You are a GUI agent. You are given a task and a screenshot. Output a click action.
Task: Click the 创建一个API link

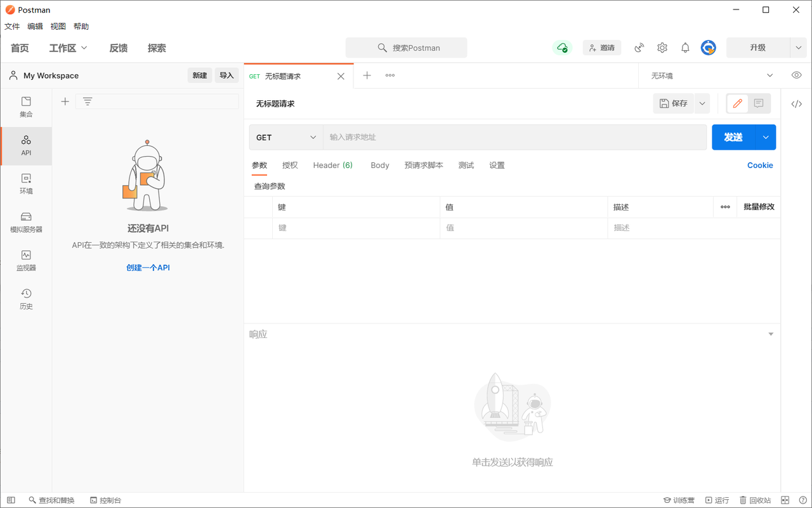click(148, 267)
